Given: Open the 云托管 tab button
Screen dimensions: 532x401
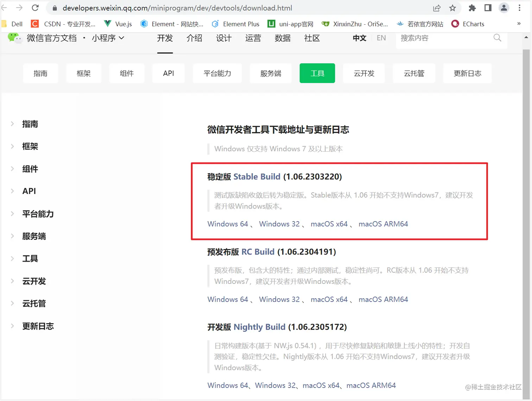Looking at the screenshot, I should [414, 73].
